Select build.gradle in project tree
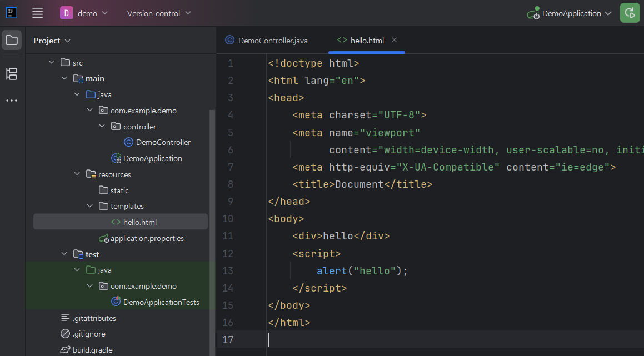The width and height of the screenshot is (644, 356). (x=93, y=350)
